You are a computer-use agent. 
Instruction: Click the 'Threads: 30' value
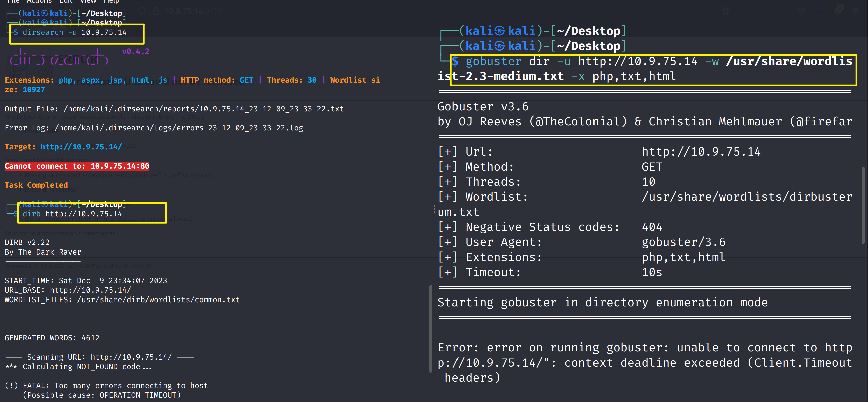pos(292,80)
